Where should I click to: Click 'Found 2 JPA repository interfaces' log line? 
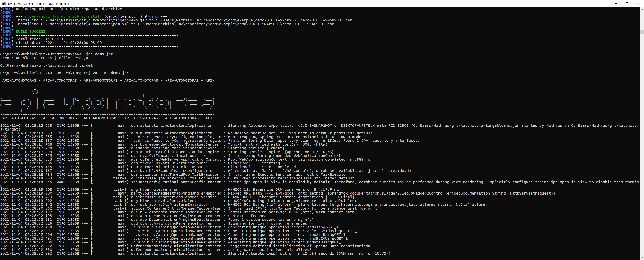324,141
